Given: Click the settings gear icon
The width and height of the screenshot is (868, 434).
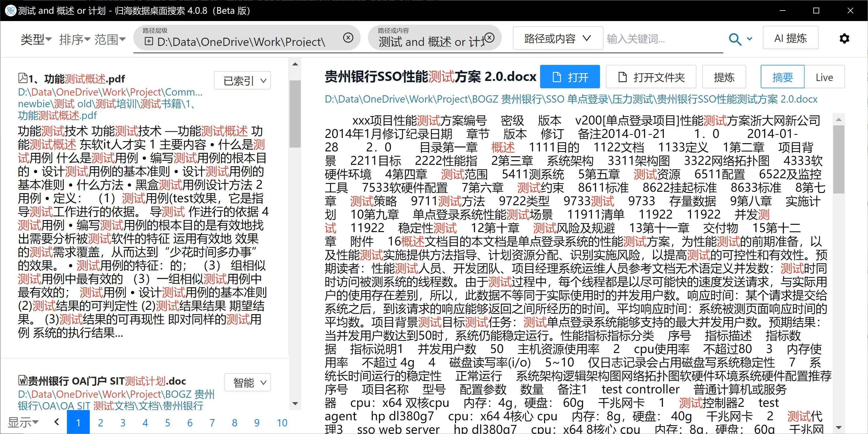Looking at the screenshot, I should (844, 39).
